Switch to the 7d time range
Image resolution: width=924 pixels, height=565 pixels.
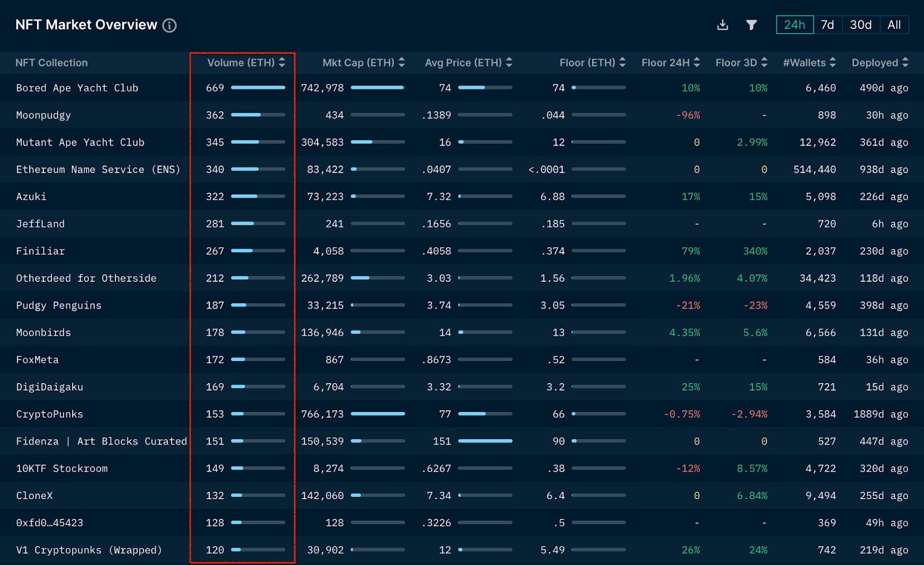click(x=828, y=25)
